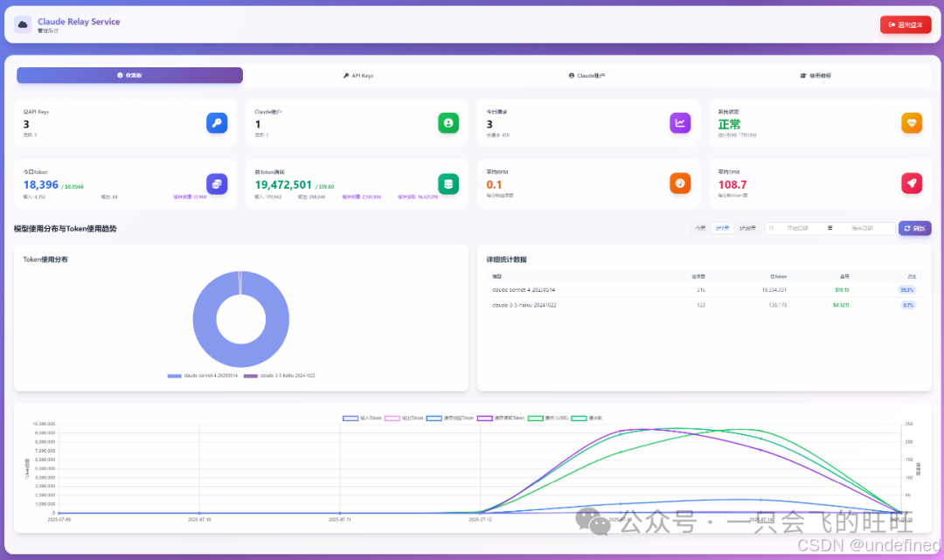Click the purple line-chart icon on today's requests card
Screen dimensions: 944x560
point(680,122)
